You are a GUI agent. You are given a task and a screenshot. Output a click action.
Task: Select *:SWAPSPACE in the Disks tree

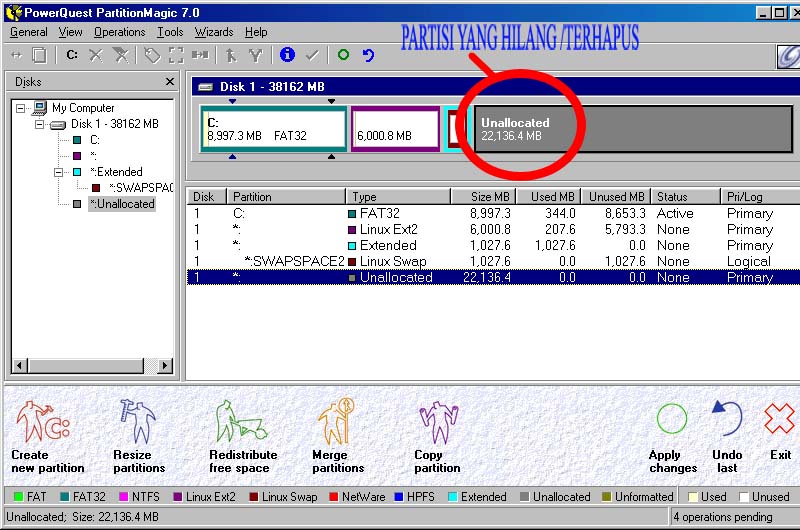[x=141, y=188]
